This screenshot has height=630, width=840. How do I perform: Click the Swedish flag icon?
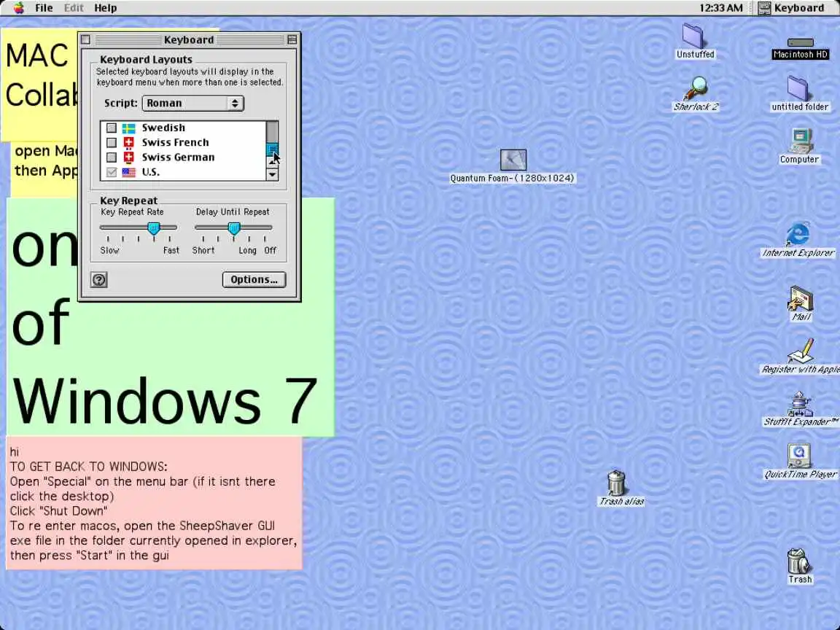point(128,128)
